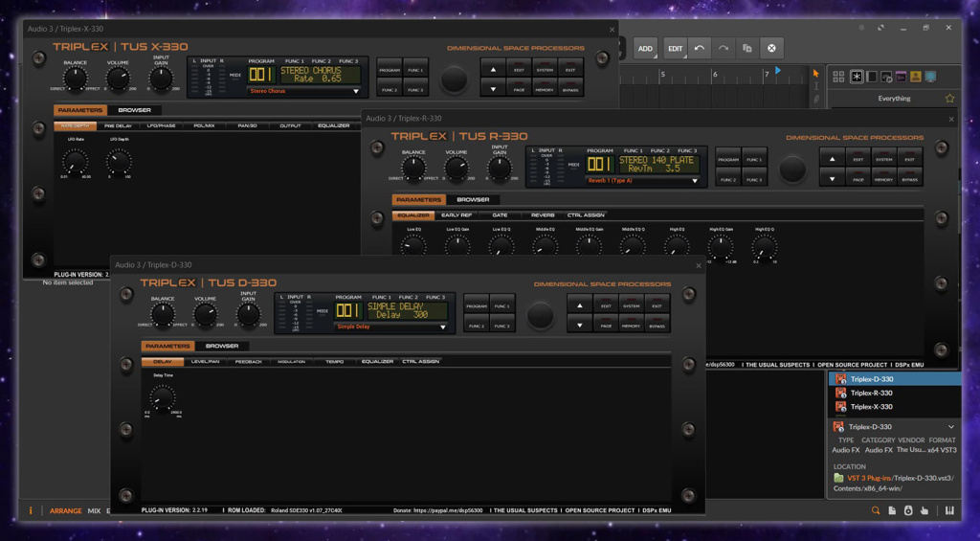Click the PROGRAM button on the D-330
The image size is (980, 541).
[x=477, y=305]
